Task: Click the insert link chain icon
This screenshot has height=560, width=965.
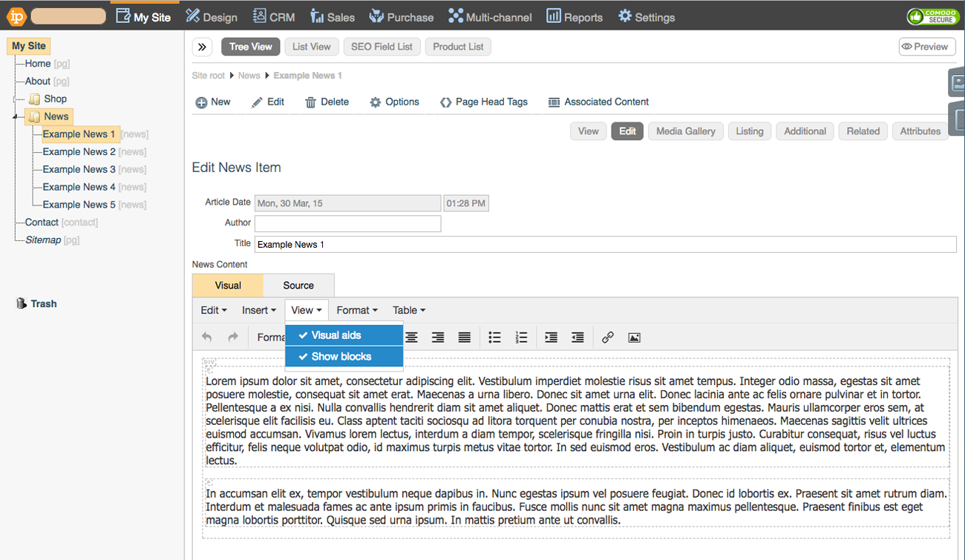Action: pyautogui.click(x=607, y=337)
